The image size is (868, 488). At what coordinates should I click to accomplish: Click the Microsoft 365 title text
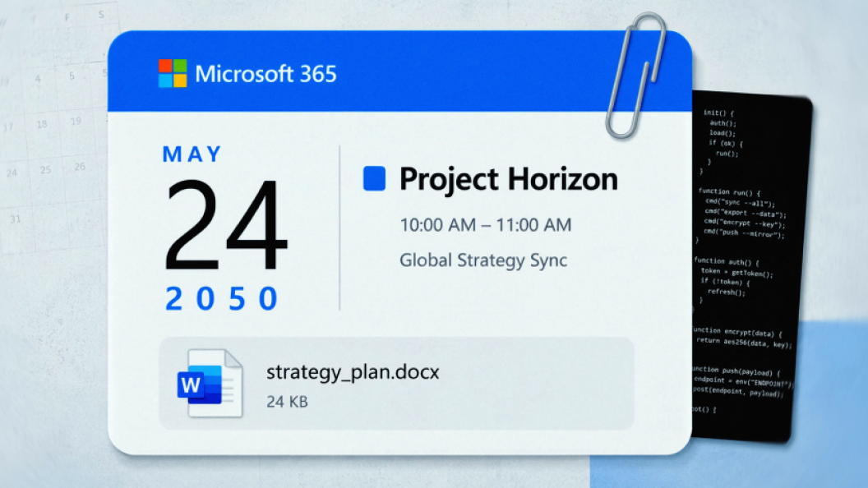pos(265,74)
